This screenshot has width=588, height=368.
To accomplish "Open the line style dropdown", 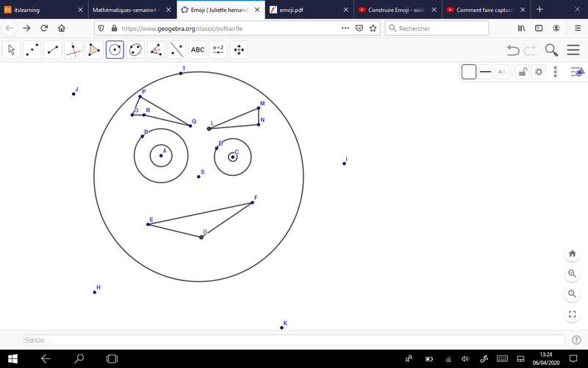I will tap(486, 71).
